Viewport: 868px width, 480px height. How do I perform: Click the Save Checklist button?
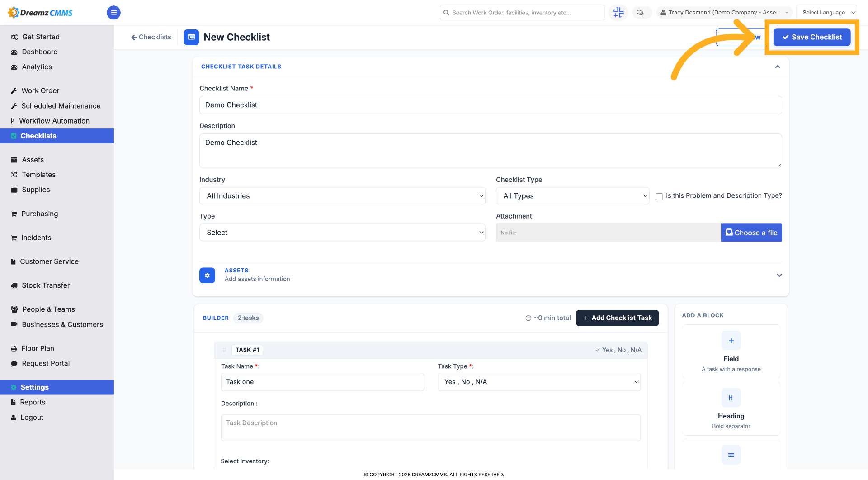(812, 37)
